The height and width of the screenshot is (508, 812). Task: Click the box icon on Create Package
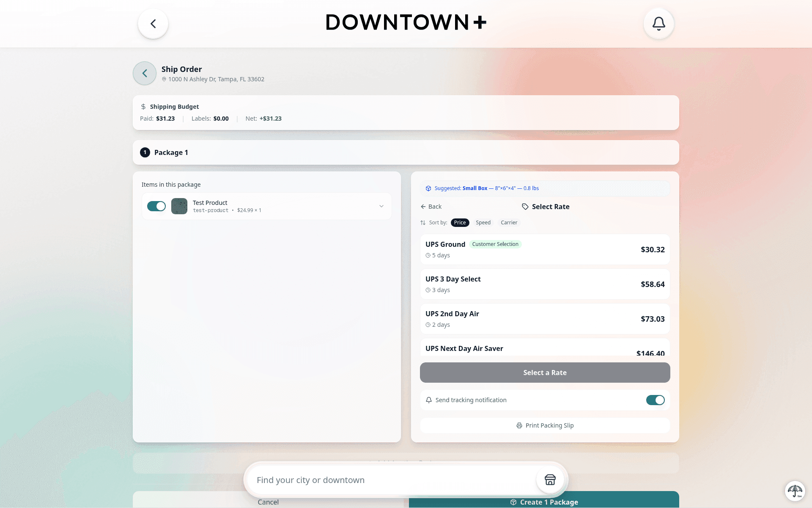(x=513, y=502)
